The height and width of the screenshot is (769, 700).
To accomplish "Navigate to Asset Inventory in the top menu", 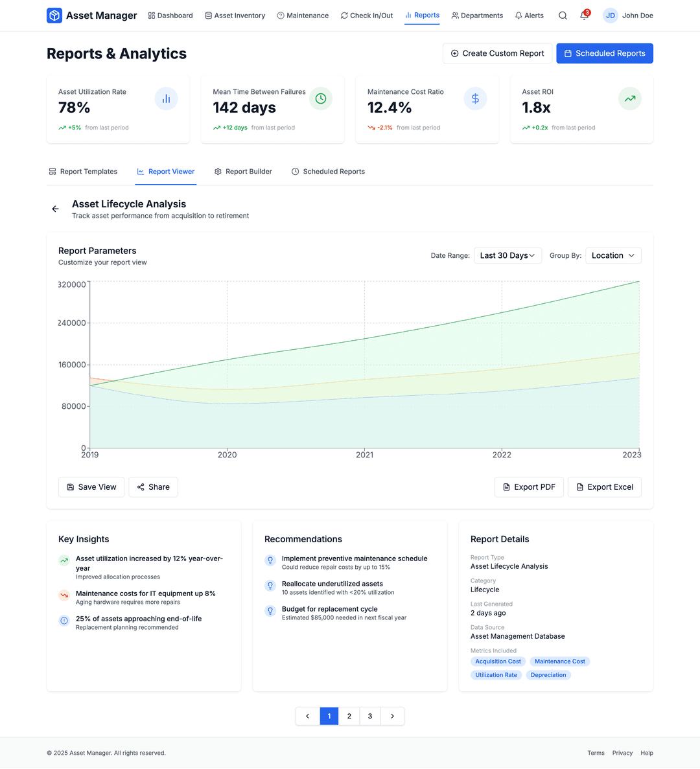I will coord(235,15).
